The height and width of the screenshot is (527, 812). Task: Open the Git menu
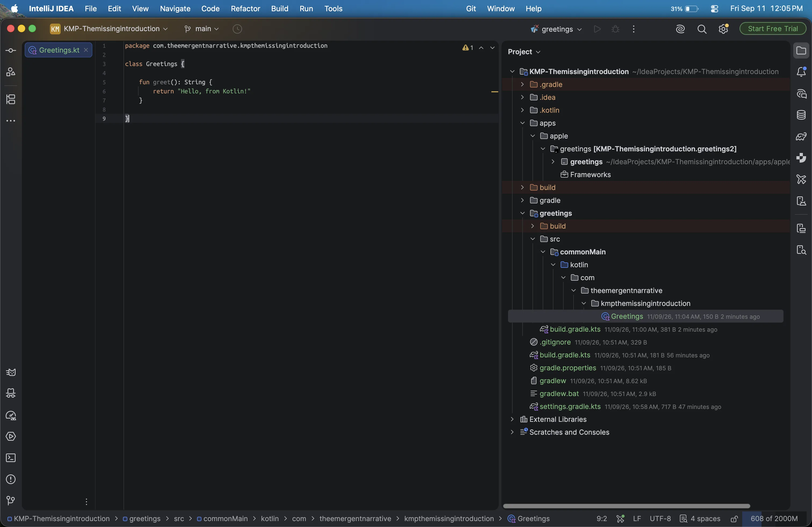tap(471, 9)
